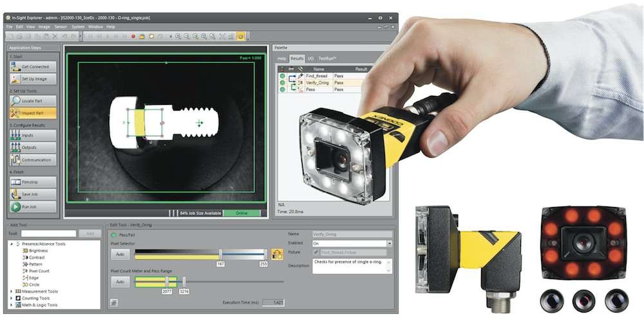Click the zoom in magnifier icon
The image size is (644, 317).
[178, 37]
